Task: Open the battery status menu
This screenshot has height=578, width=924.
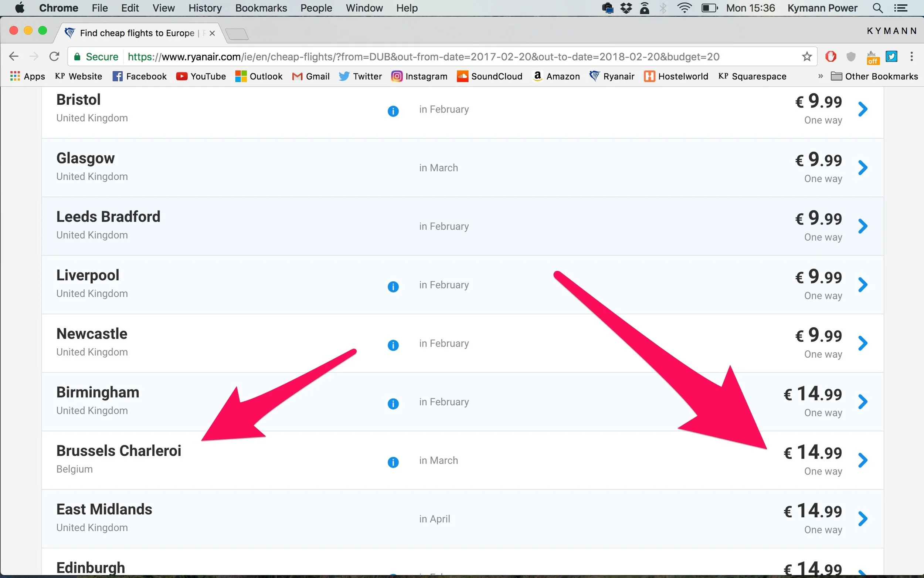Action: coord(709,8)
